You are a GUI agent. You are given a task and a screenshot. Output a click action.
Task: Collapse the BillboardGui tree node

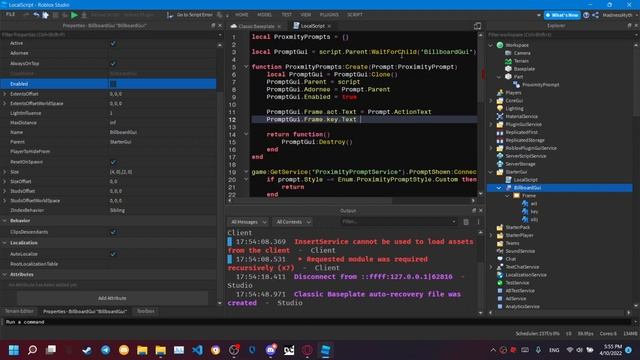click(499, 188)
